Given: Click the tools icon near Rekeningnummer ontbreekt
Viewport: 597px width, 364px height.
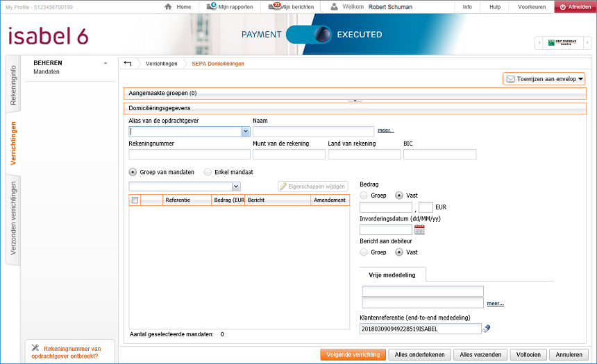Looking at the screenshot, I should click(35, 347).
